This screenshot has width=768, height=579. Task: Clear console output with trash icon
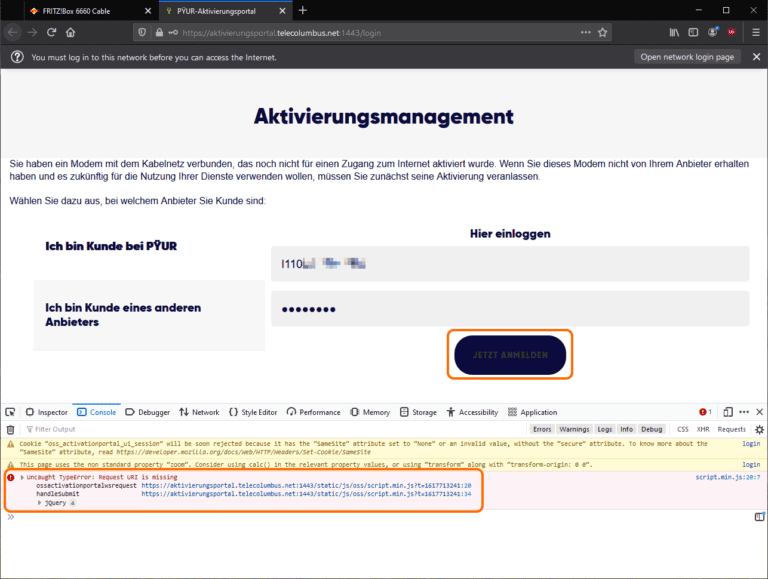tap(10, 430)
